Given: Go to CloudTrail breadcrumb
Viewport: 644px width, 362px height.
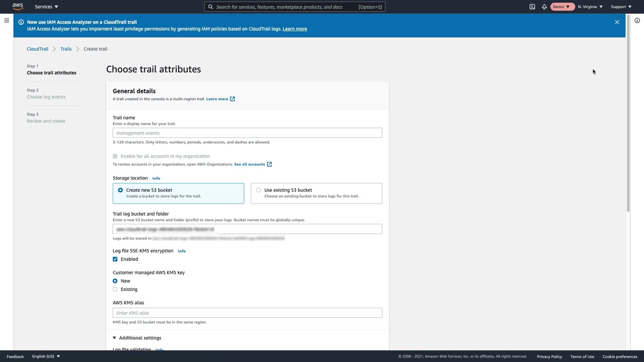Looking at the screenshot, I should point(38,49).
